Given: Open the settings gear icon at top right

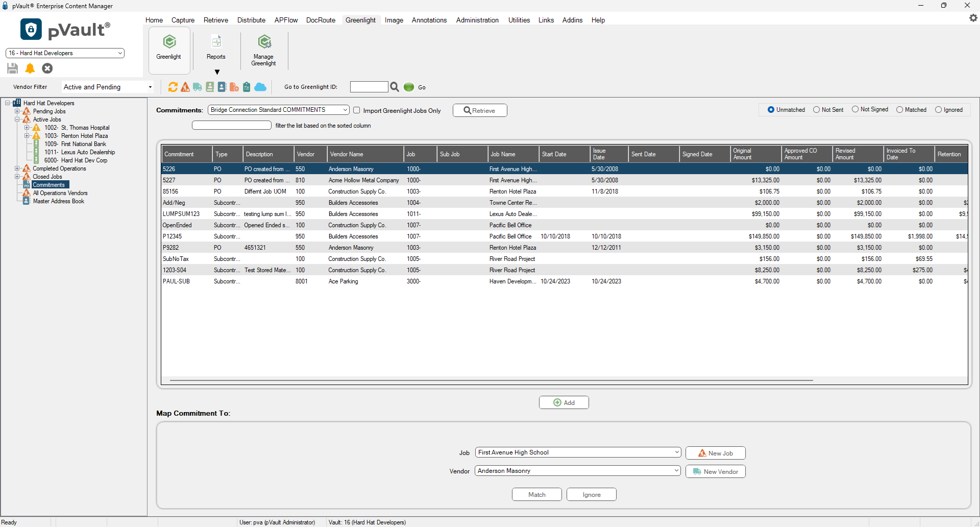Looking at the screenshot, I should click(x=973, y=18).
